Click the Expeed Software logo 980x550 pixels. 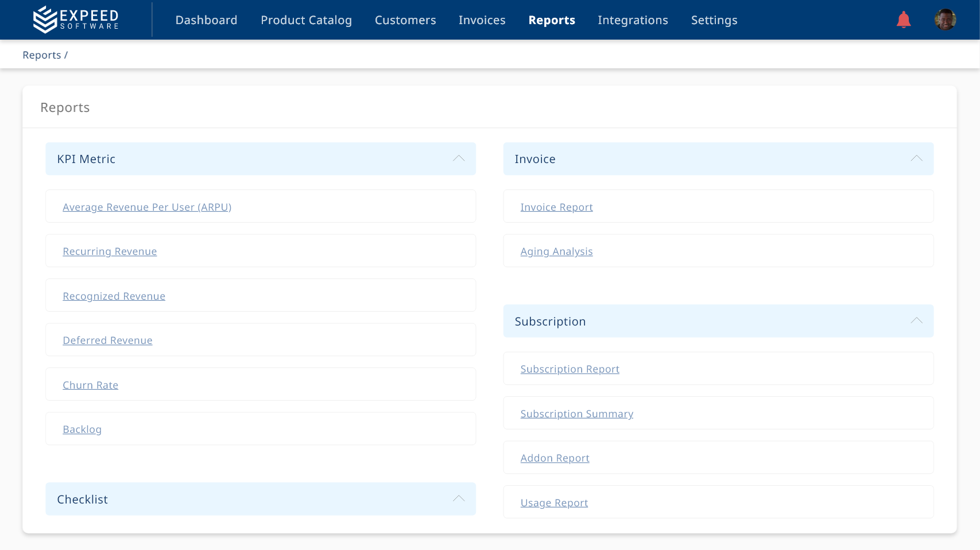coord(76,20)
